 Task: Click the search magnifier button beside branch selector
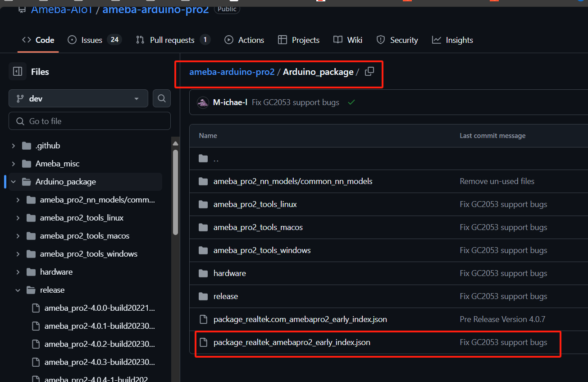[162, 98]
